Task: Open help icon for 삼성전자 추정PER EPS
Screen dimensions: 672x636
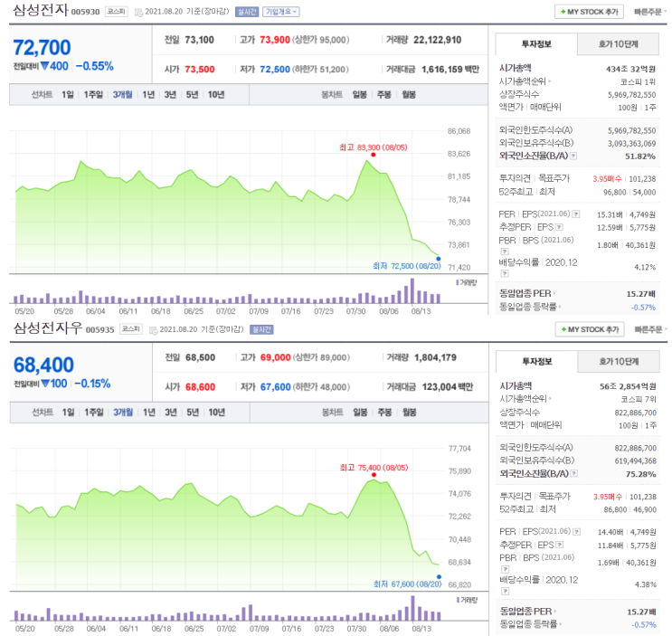Action: (x=559, y=227)
